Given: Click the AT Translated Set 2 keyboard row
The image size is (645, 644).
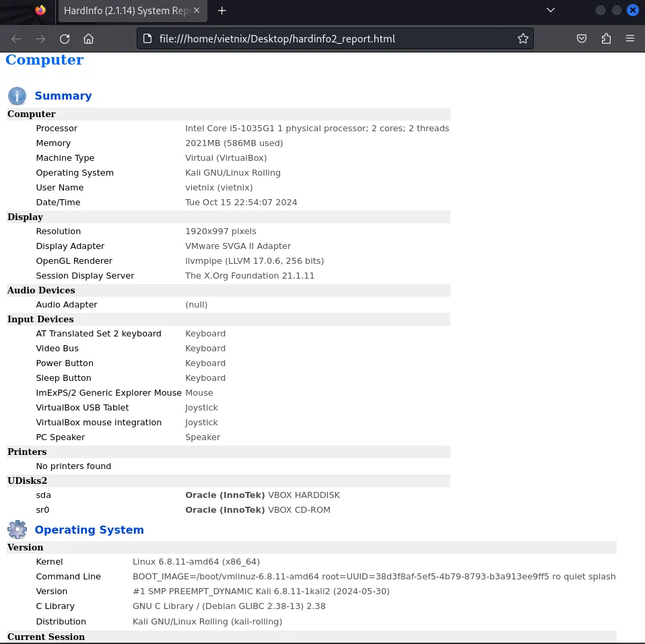Looking at the screenshot, I should pyautogui.click(x=228, y=334).
